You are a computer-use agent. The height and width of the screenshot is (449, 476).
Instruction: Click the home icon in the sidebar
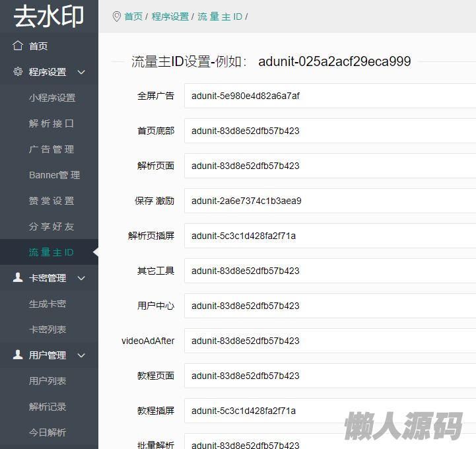point(18,46)
